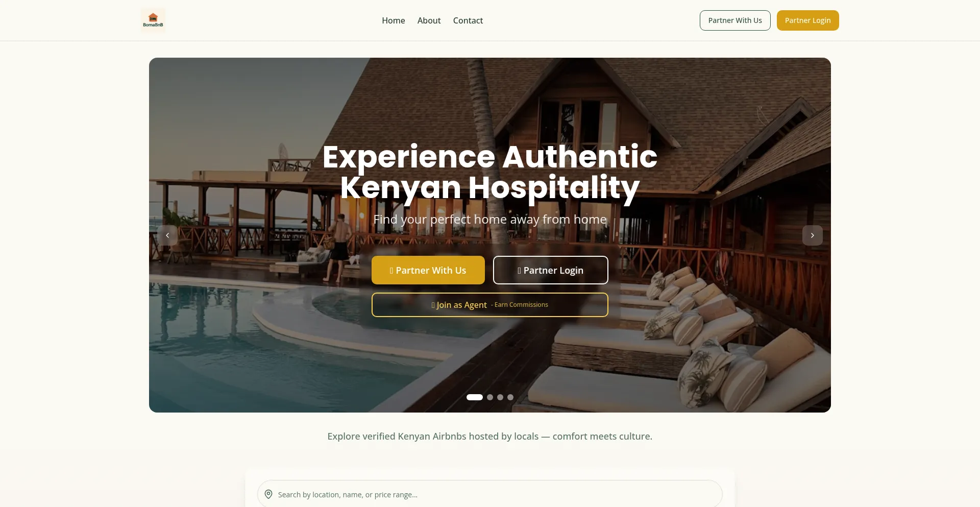Click the header Partner Login button
This screenshot has height=507, width=980.
808,20
